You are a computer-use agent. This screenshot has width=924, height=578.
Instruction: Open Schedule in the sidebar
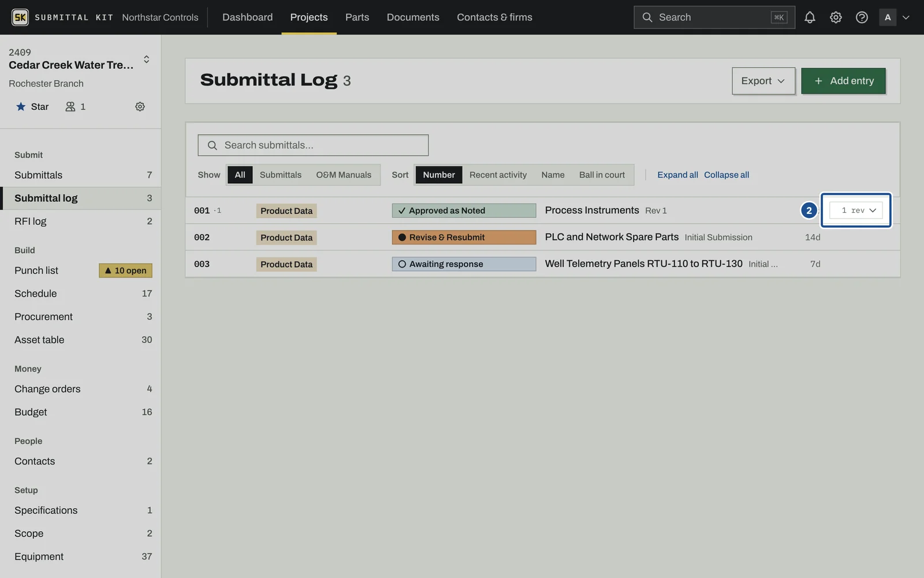coord(81,294)
